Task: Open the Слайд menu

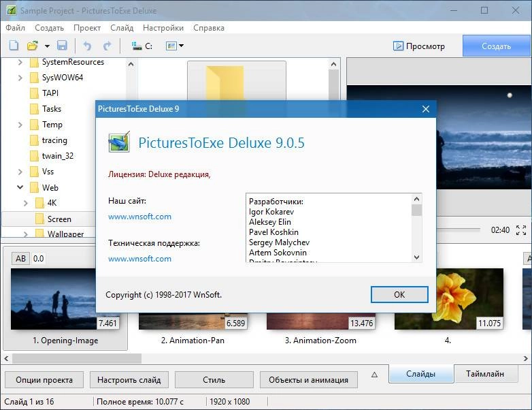Action: click(x=122, y=28)
